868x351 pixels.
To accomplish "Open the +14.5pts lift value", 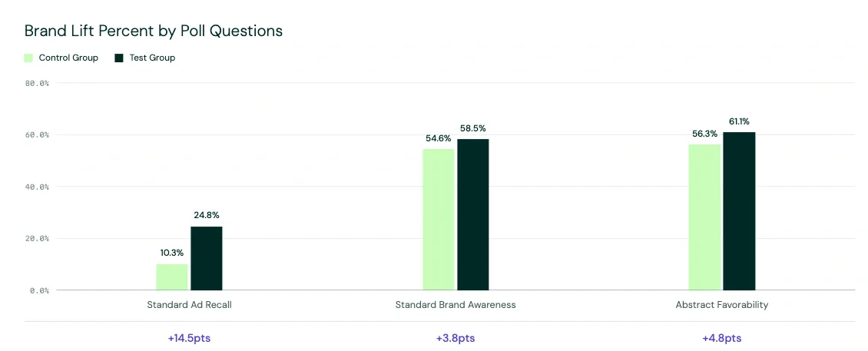I will point(189,338).
